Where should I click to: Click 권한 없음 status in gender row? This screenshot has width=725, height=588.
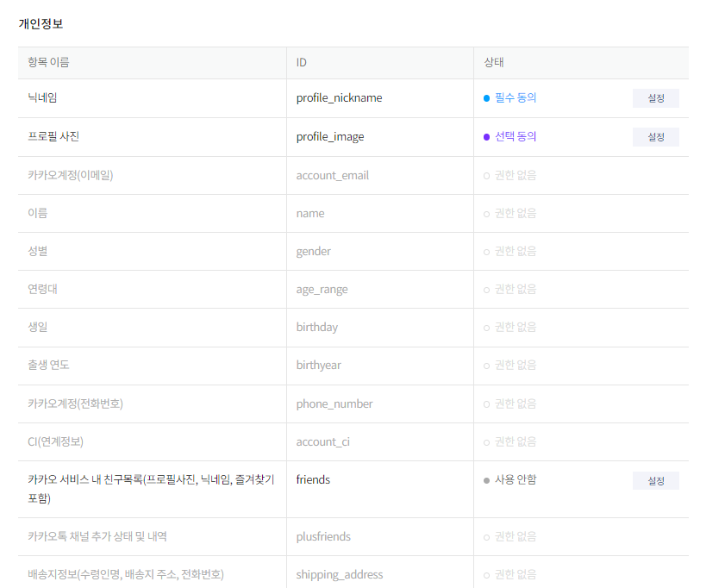pyautogui.click(x=515, y=251)
